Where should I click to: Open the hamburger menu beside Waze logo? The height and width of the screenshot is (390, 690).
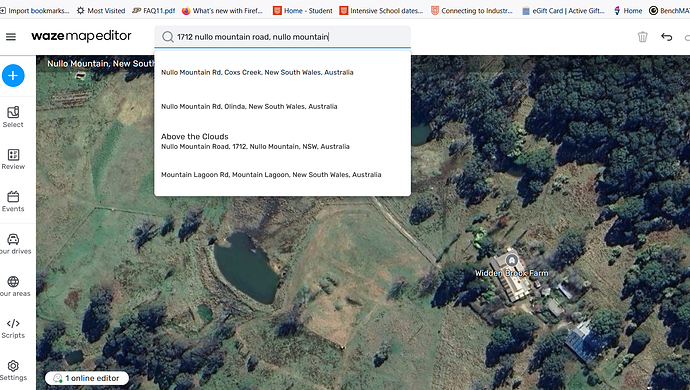click(11, 37)
